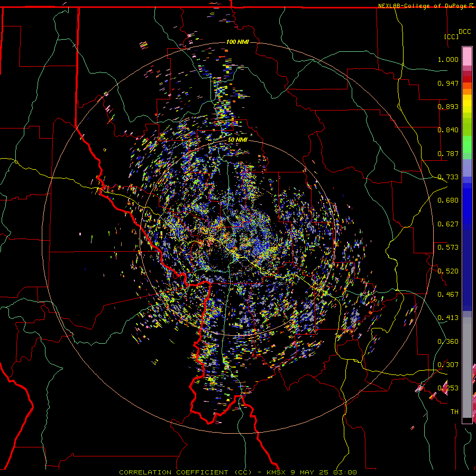476x476 pixels.
Task: Click the 0.787 scale value
Action: 448,153
